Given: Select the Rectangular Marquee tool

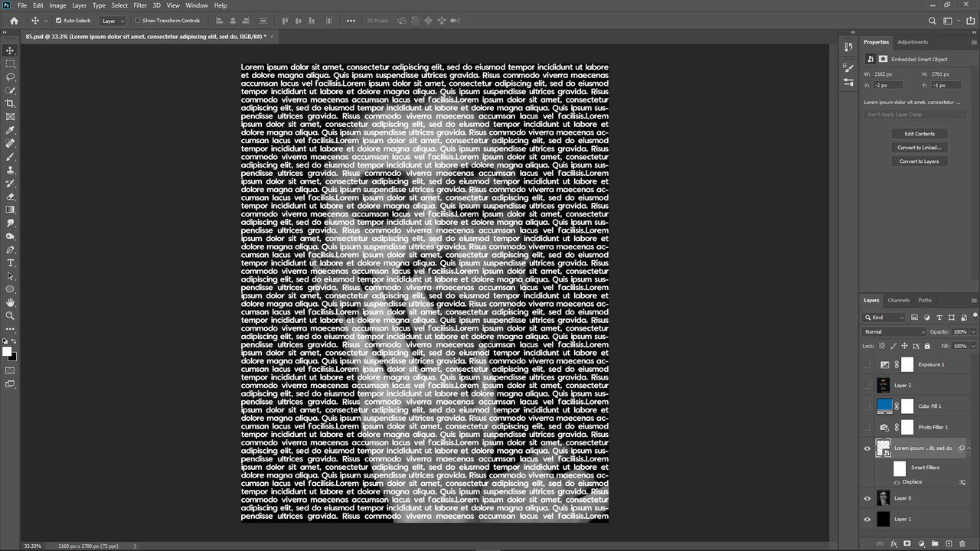Looking at the screenshot, I should [10, 64].
